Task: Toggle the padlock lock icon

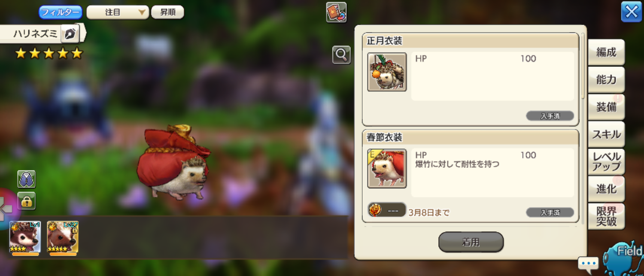Action: tap(27, 201)
